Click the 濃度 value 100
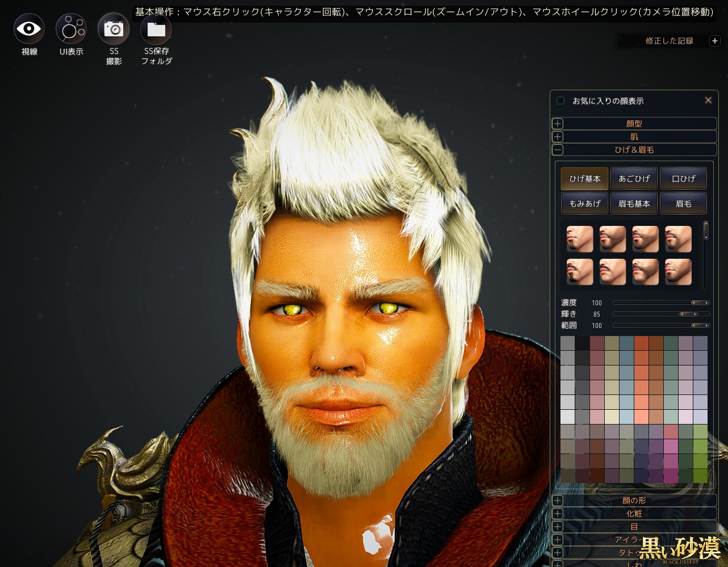 point(597,303)
